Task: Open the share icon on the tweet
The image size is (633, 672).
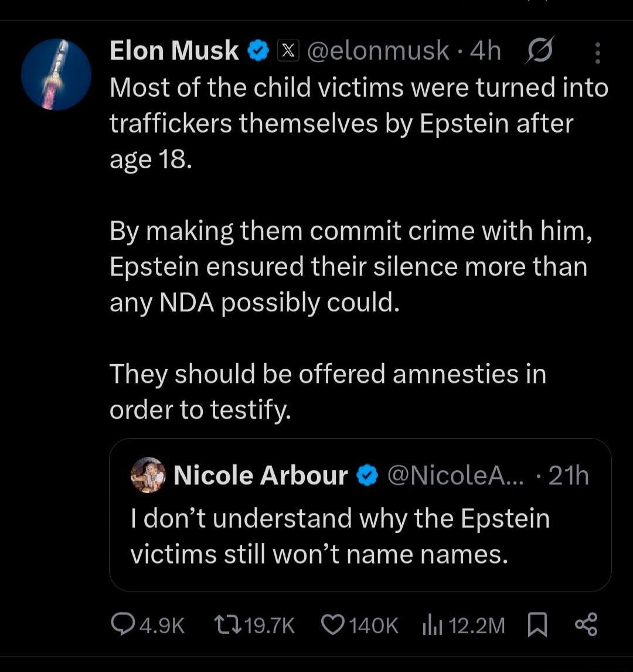Action: (x=586, y=625)
